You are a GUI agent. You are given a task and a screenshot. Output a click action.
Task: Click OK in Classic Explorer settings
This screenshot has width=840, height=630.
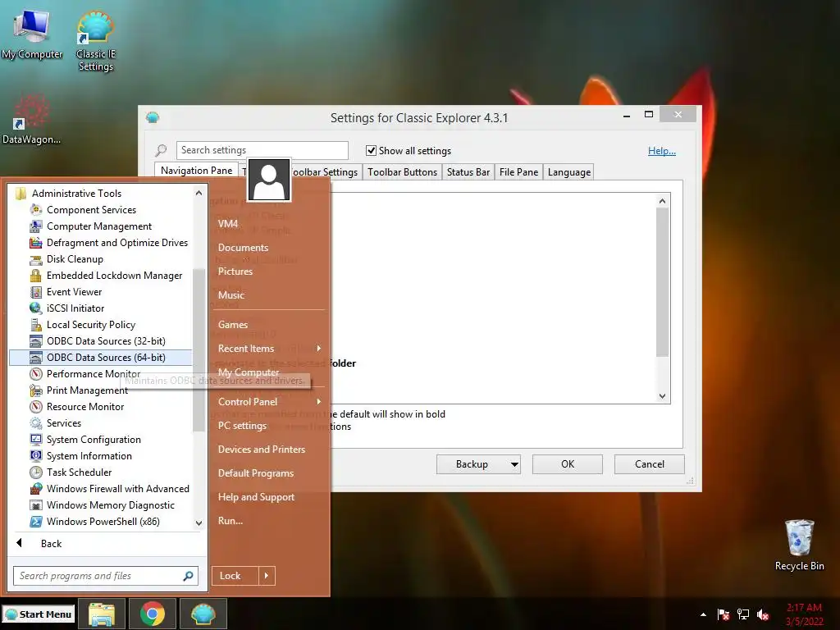[568, 464]
